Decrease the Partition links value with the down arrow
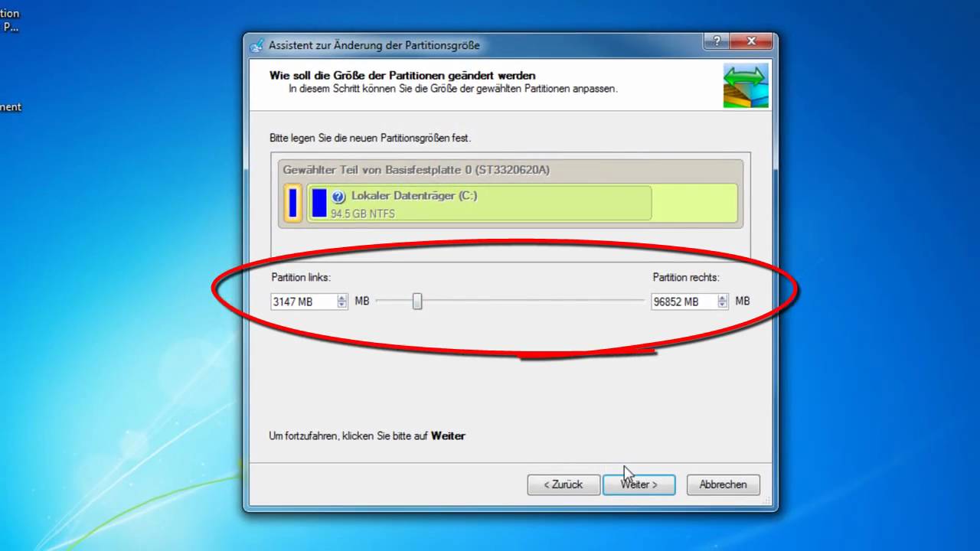Image resolution: width=980 pixels, height=551 pixels. [x=342, y=305]
